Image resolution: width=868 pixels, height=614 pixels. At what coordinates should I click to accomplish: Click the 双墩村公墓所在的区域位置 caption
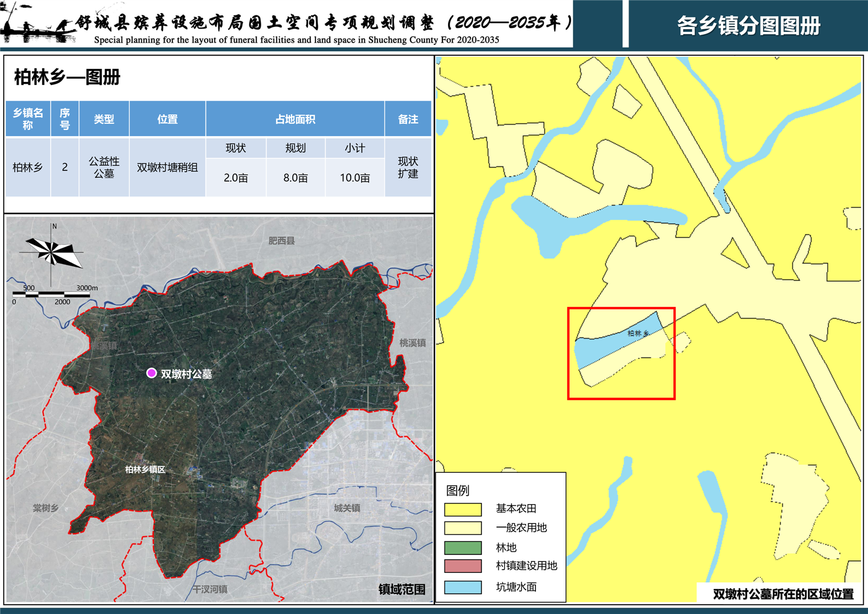point(783,594)
